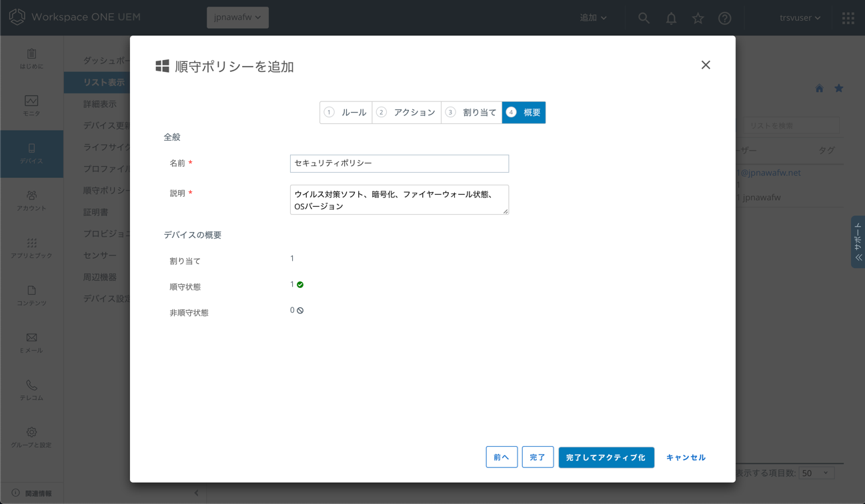Image resolution: width=865 pixels, height=504 pixels.
Task: Go to step 2 アクション tab
Action: tap(407, 113)
